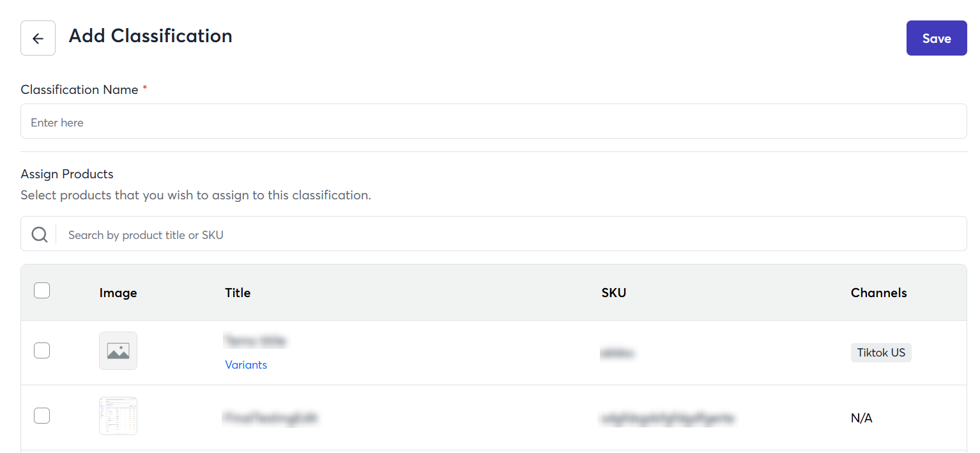Click the SKU column header
980x453 pixels.
click(613, 293)
